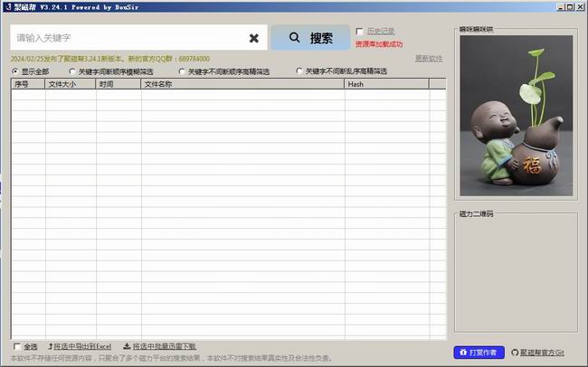Click the 更新软件 link
This screenshot has width=588, height=367.
coord(429,59)
